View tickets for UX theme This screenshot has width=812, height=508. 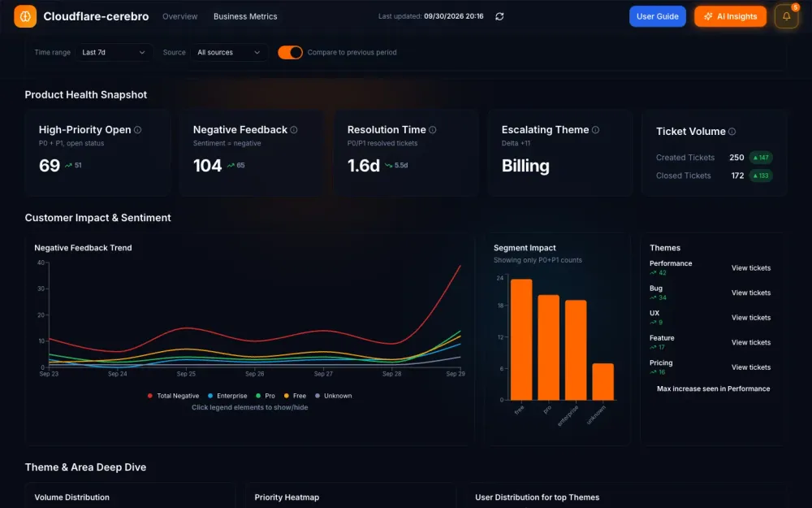point(751,318)
